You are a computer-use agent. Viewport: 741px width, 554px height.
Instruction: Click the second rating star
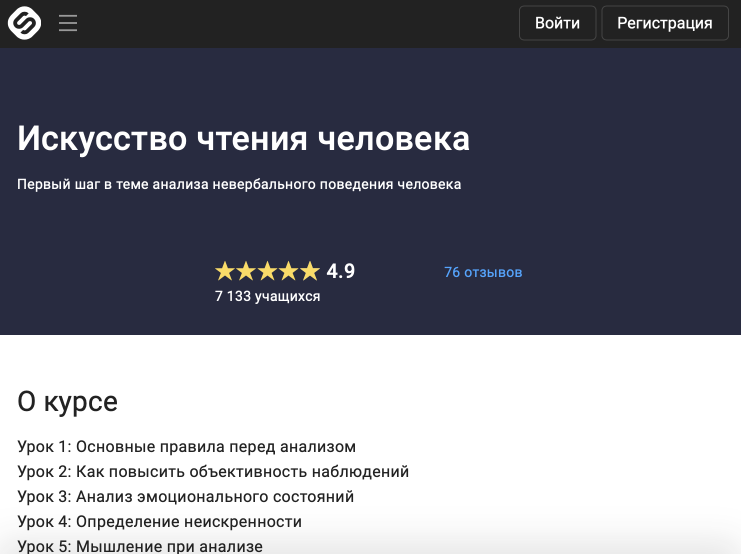[x=246, y=271]
